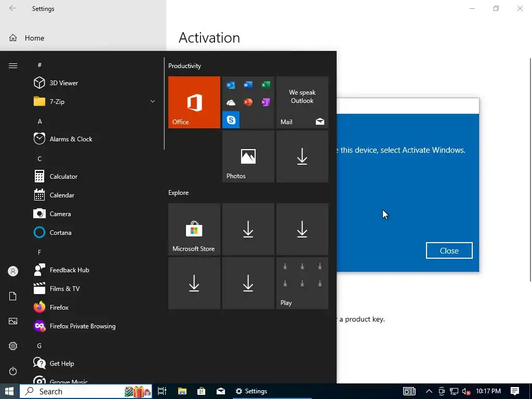Open Documents from the Start sidebar

click(13, 296)
